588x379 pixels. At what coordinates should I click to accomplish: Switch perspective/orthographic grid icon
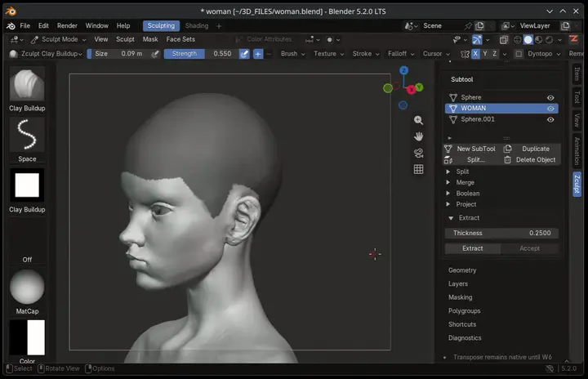click(418, 169)
